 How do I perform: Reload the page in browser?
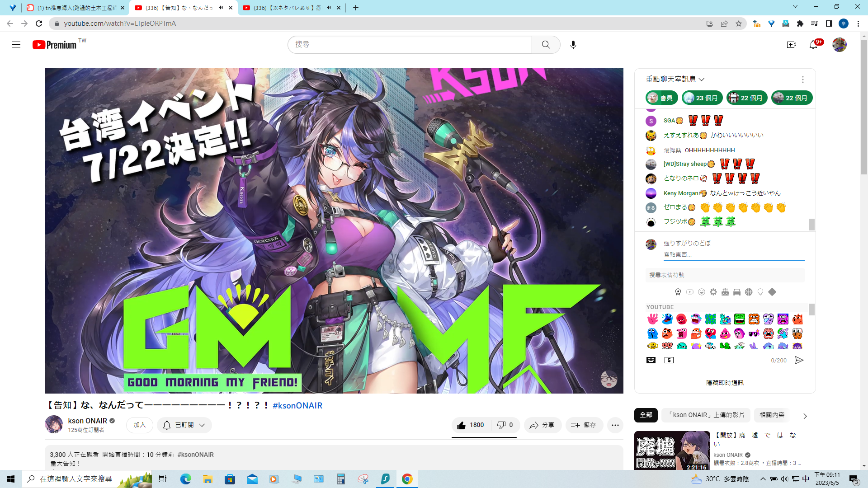tap(39, 23)
